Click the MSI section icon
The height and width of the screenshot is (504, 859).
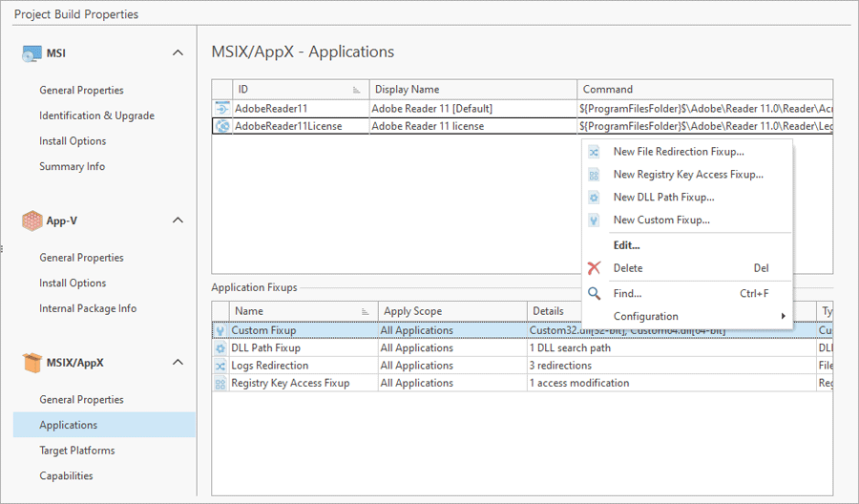tap(31, 53)
